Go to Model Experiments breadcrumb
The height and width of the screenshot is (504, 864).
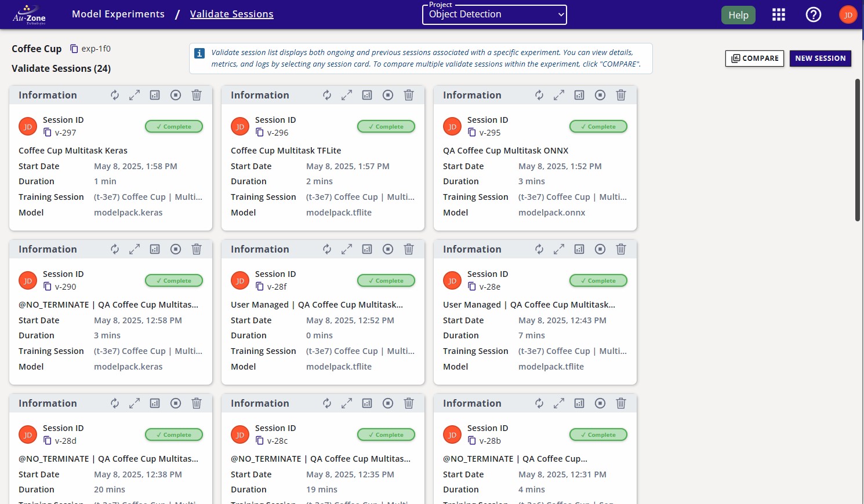(118, 14)
